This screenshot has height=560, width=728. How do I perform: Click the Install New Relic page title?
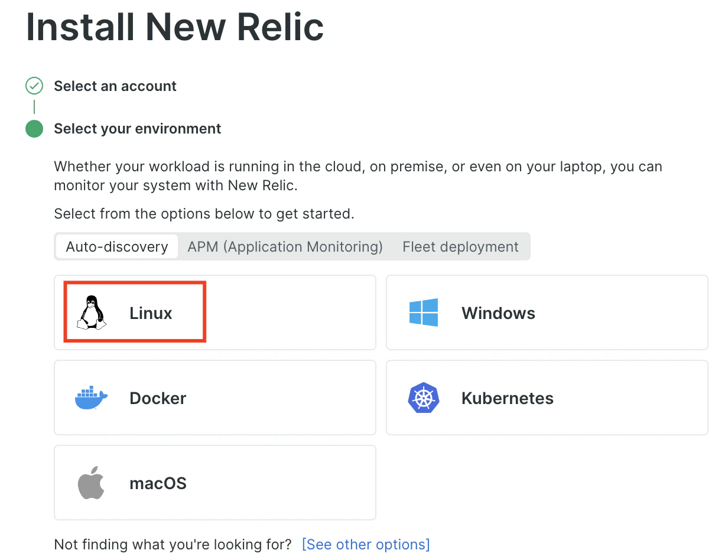pos(175,26)
